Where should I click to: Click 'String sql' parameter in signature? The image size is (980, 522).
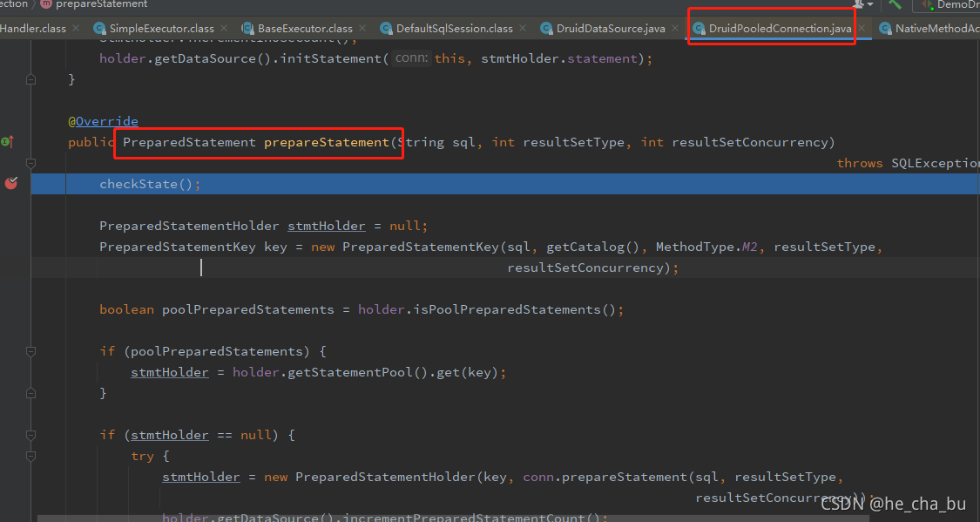point(436,142)
